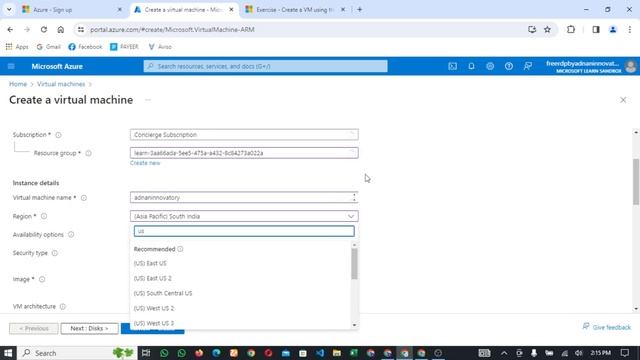Open the Gmail bookmark

[x=49, y=47]
